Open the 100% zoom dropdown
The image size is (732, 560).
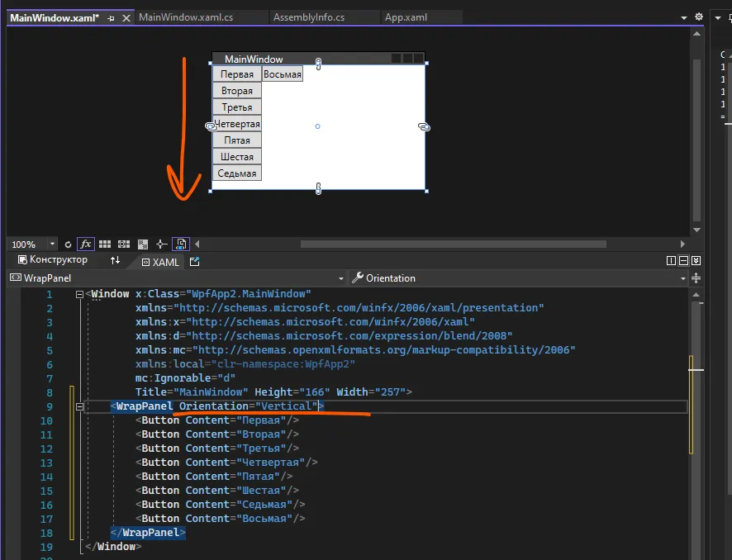coord(52,244)
